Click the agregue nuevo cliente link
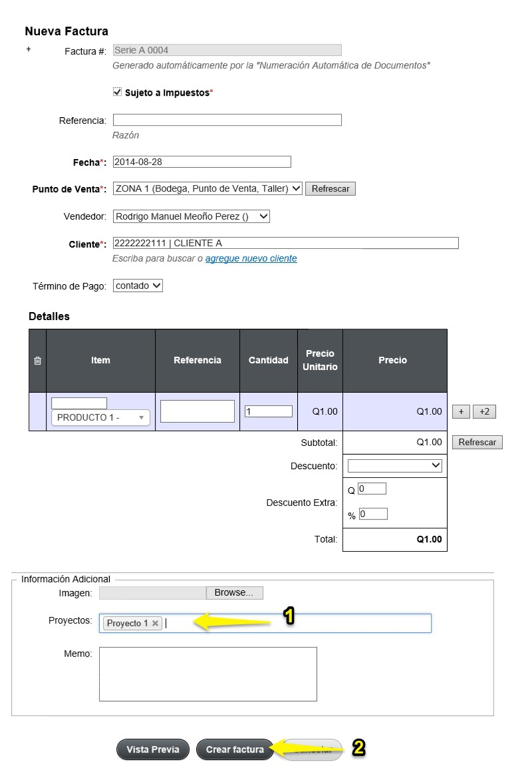 pyautogui.click(x=251, y=258)
